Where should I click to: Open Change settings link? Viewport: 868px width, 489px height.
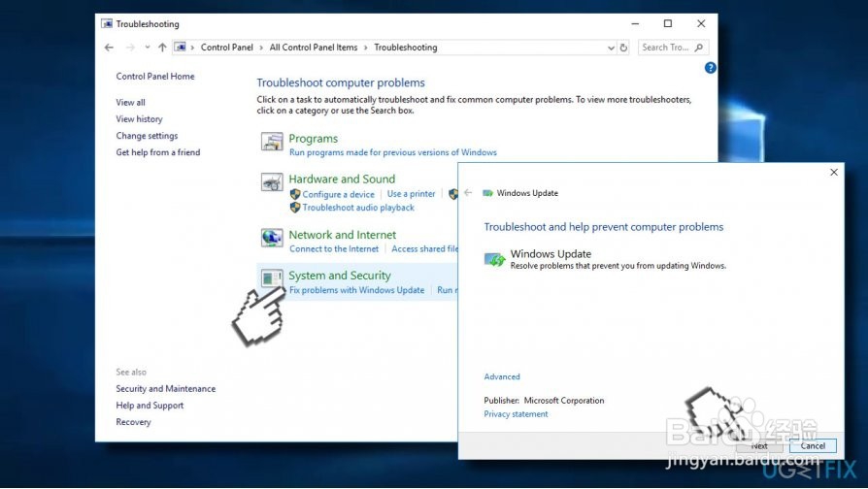147,136
